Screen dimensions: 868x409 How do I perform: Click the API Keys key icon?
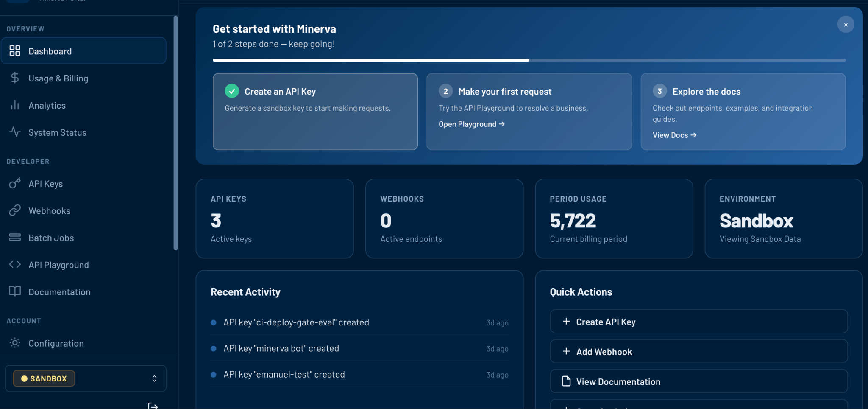pos(15,183)
